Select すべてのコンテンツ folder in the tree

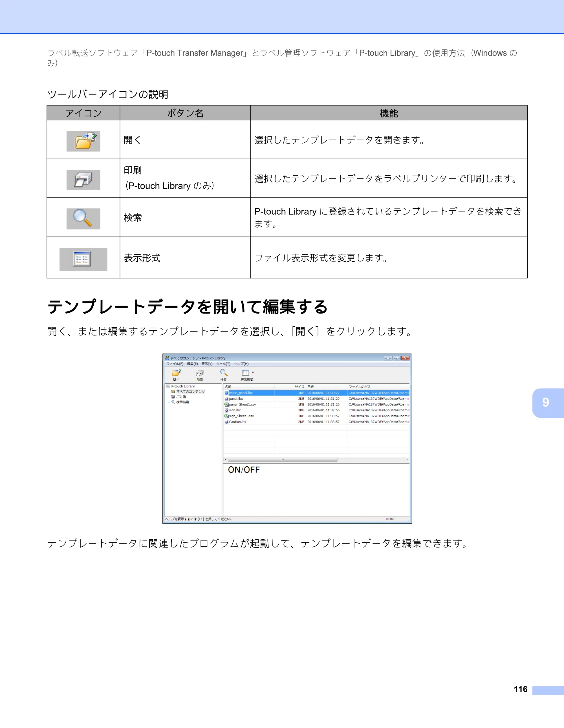point(190,392)
